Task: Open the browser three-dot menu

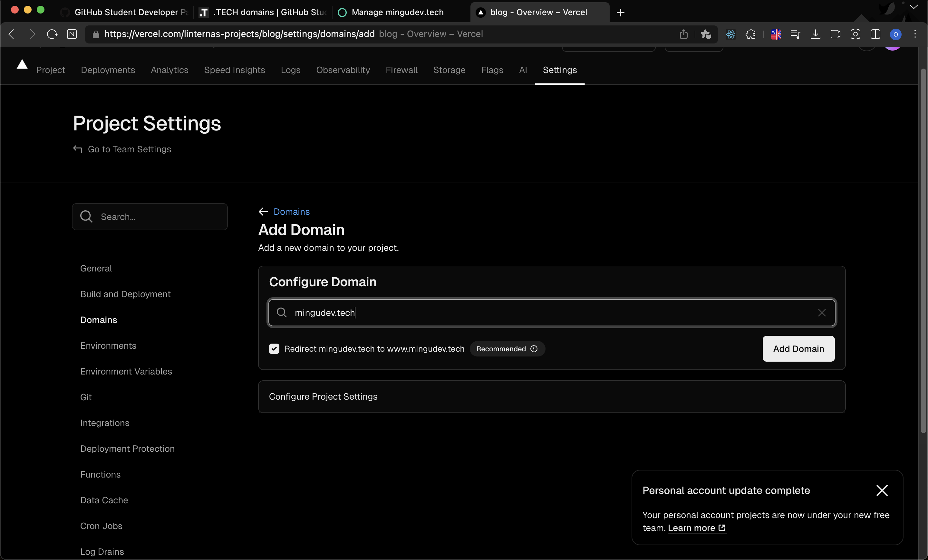Action: 915,34
